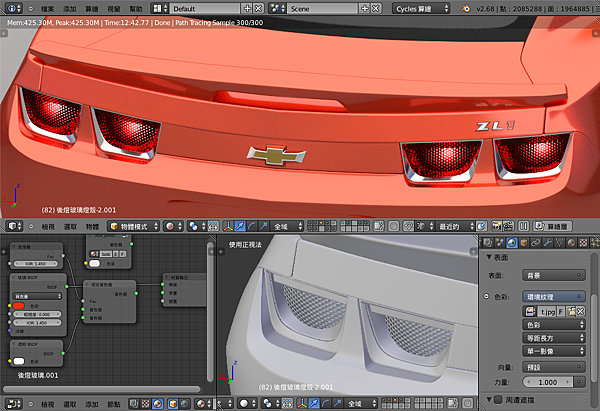
Task: Enable rotate manipulator arc in upper viewport
Action: click(x=251, y=227)
